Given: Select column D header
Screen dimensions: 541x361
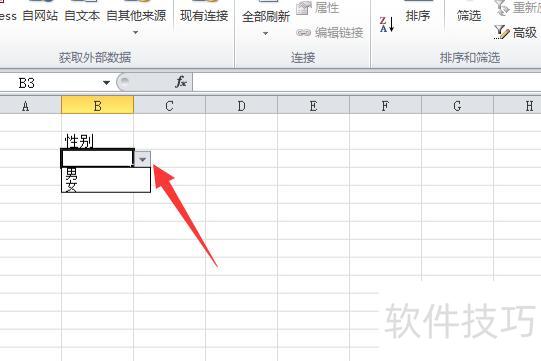Looking at the screenshot, I should (x=242, y=106).
